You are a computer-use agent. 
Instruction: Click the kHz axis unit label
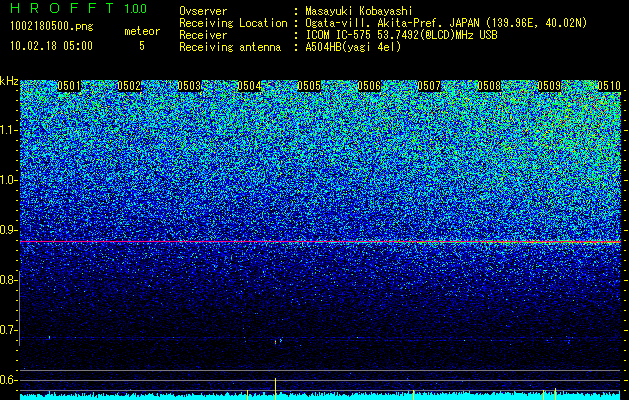[9, 81]
